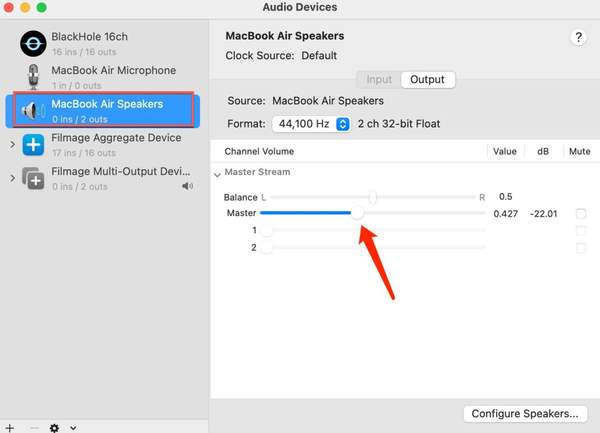Click the MacBook Air Microphone icon
The height and width of the screenshot is (433, 600).
33,77
